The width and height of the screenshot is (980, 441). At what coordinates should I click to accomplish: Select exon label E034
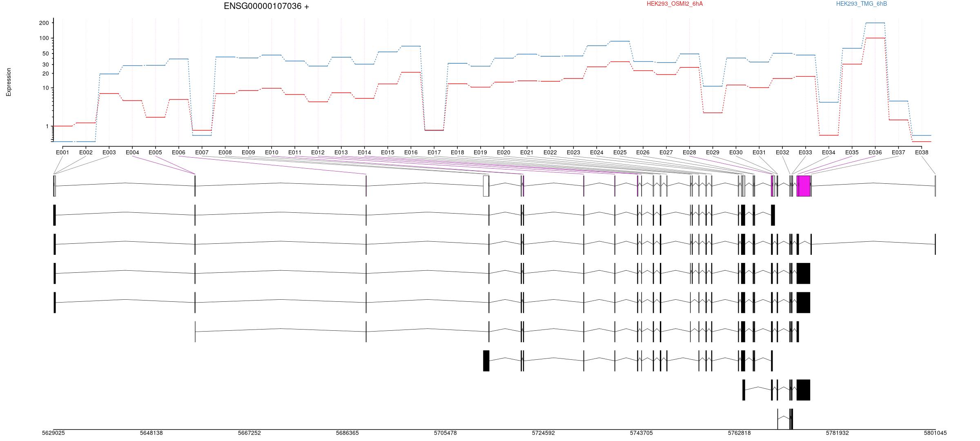tap(829, 152)
